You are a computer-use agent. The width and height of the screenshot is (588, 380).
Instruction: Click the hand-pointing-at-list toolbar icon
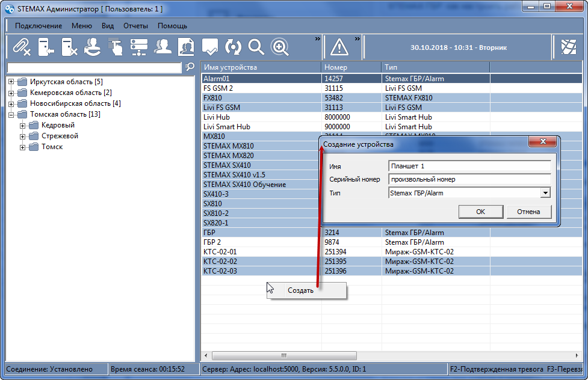tap(116, 47)
